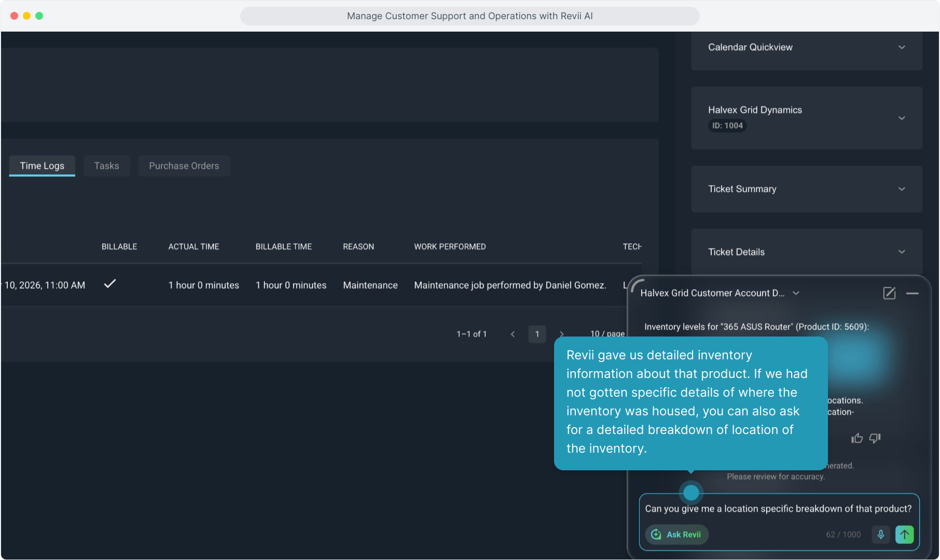Click the BILLABLE TIME column header
The height and width of the screenshot is (560, 940).
pos(283,247)
